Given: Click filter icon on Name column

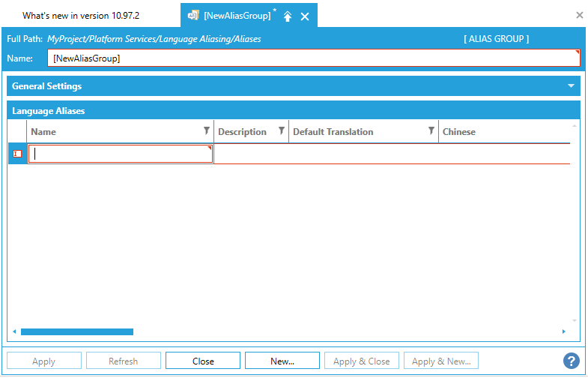Looking at the screenshot, I should tap(207, 131).
